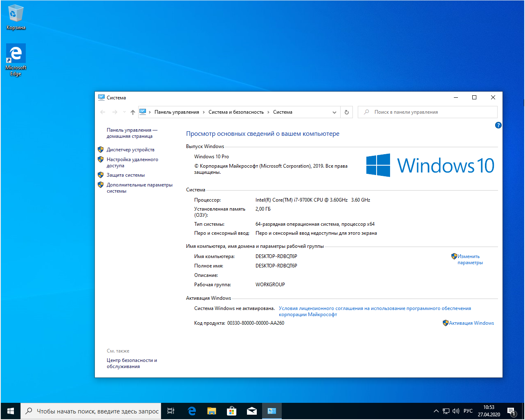Expand the chevron after Система и безопасность

click(x=268, y=112)
